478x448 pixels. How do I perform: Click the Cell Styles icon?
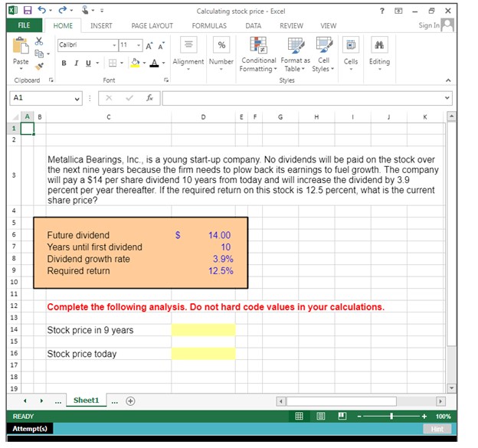[324, 44]
